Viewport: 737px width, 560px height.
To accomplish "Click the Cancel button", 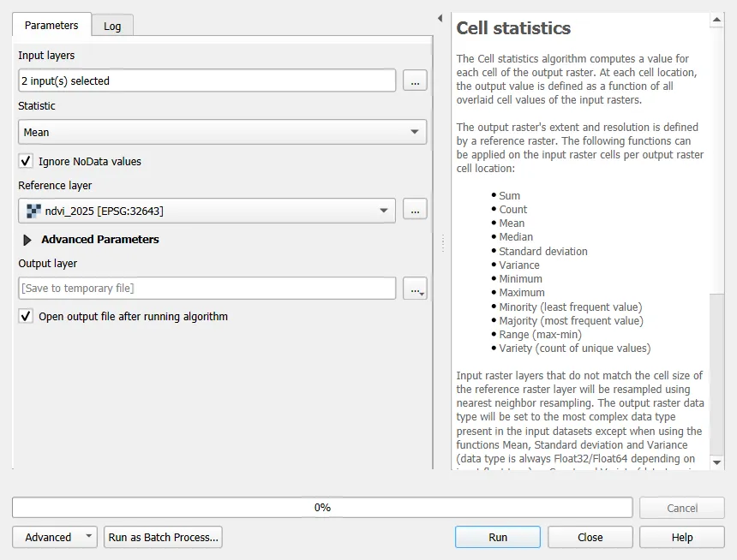I will (x=682, y=508).
